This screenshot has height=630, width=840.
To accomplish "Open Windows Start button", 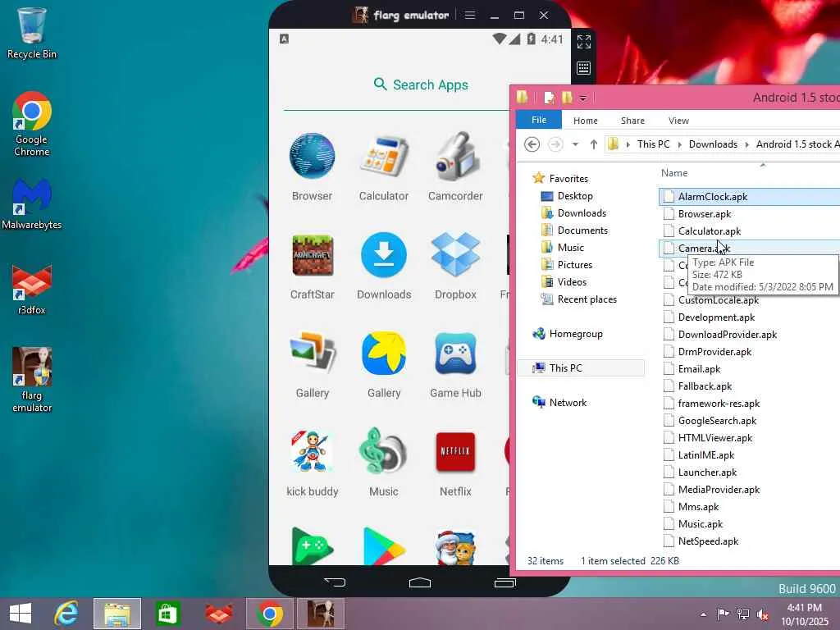I will coord(21,614).
